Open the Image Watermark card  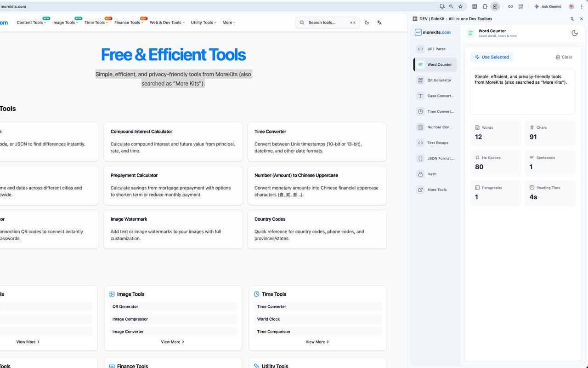[173, 229]
